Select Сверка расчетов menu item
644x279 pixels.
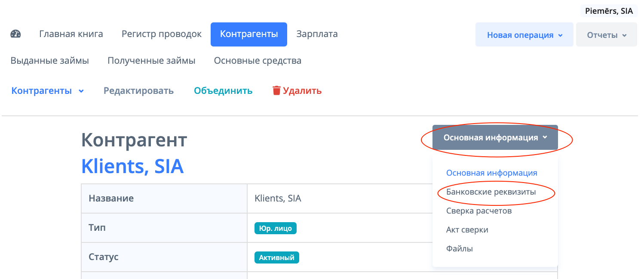[479, 211]
